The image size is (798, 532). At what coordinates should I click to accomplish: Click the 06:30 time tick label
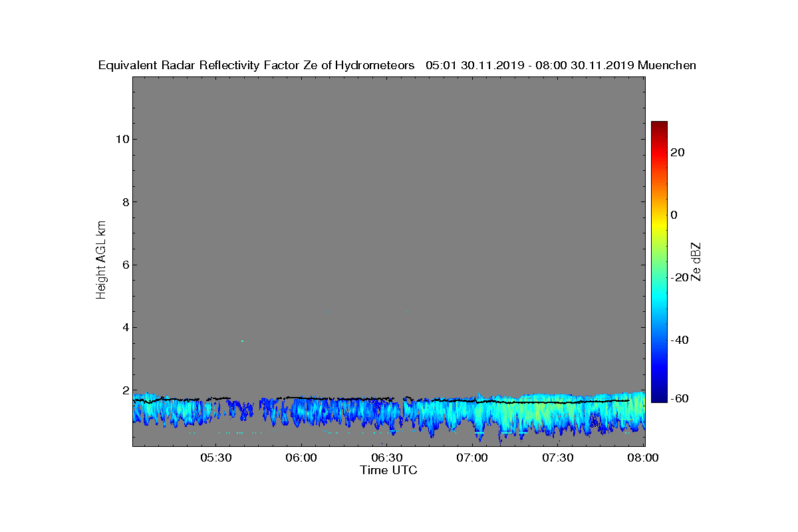(x=386, y=458)
